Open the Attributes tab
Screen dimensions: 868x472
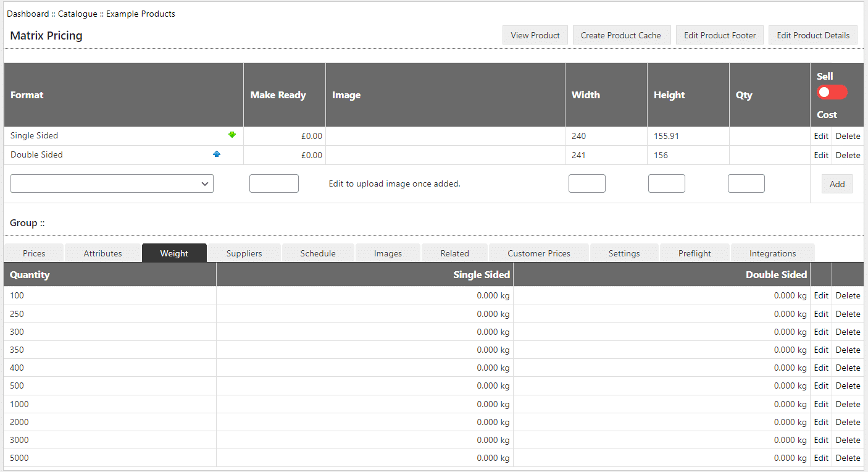102,253
